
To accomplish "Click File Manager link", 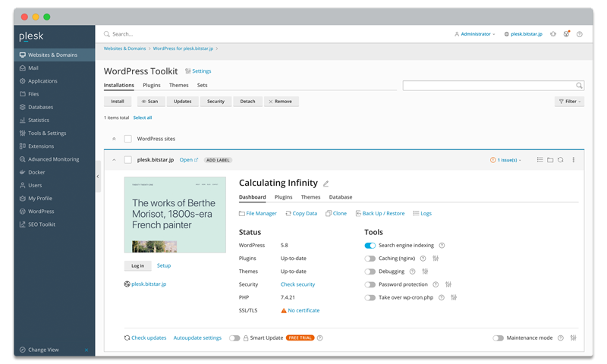I will click(x=258, y=214).
